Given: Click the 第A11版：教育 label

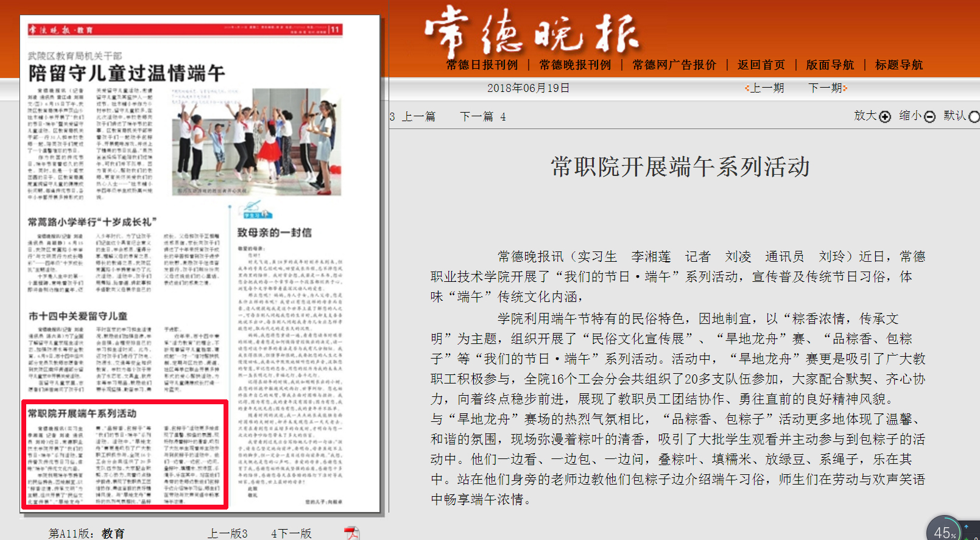Looking at the screenshot, I should coord(87,533).
